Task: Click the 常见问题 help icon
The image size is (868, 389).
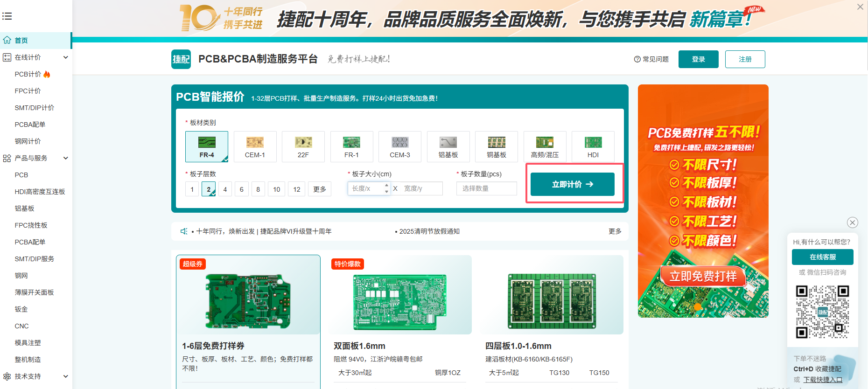Action: (637, 59)
